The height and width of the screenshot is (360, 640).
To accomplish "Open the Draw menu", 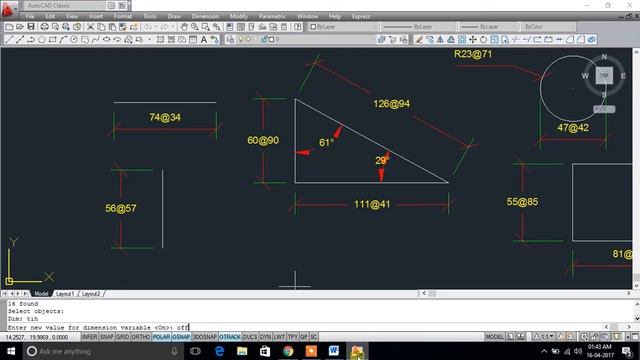I will tap(174, 16).
